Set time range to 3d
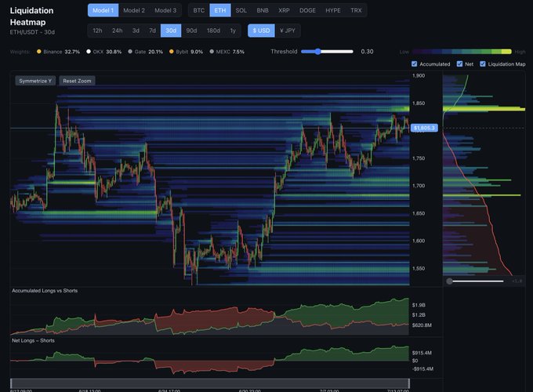 pos(136,31)
